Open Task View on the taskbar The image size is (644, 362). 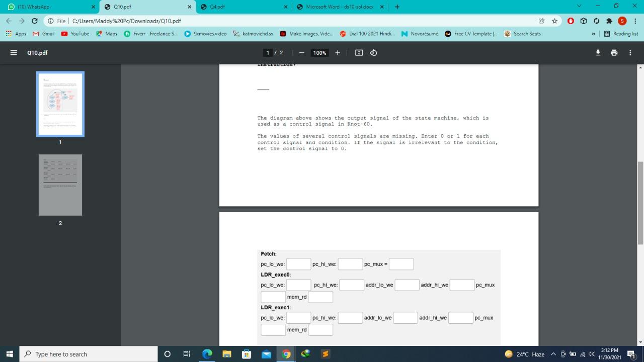click(x=186, y=354)
